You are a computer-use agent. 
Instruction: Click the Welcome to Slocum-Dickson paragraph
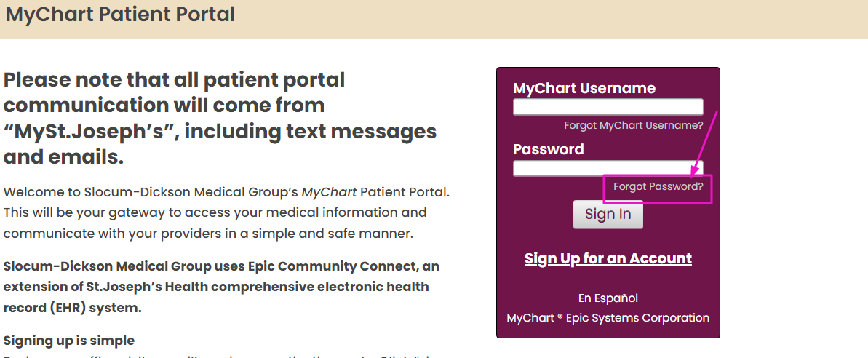(x=227, y=213)
